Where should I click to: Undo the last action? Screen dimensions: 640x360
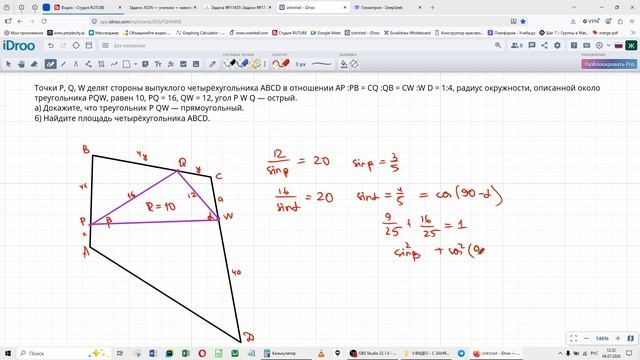pos(51,45)
